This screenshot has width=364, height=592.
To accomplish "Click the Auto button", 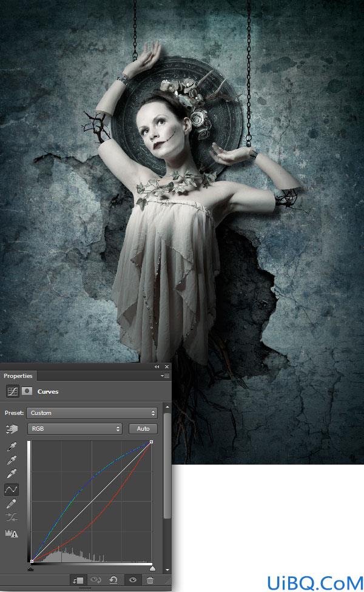I will [143, 429].
